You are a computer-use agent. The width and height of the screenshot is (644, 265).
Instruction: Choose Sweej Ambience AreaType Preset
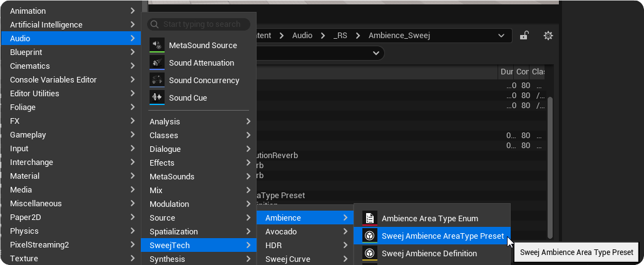[x=432, y=236]
